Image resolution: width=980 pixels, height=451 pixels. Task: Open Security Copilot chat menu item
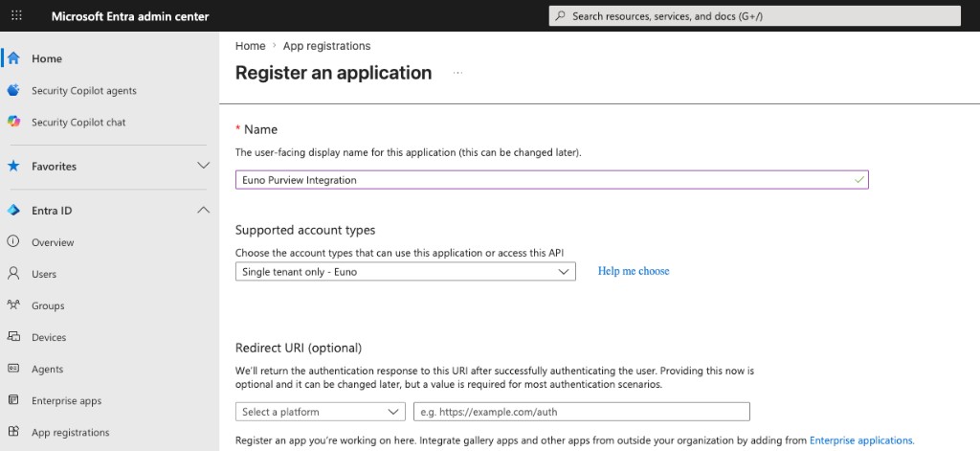point(78,123)
